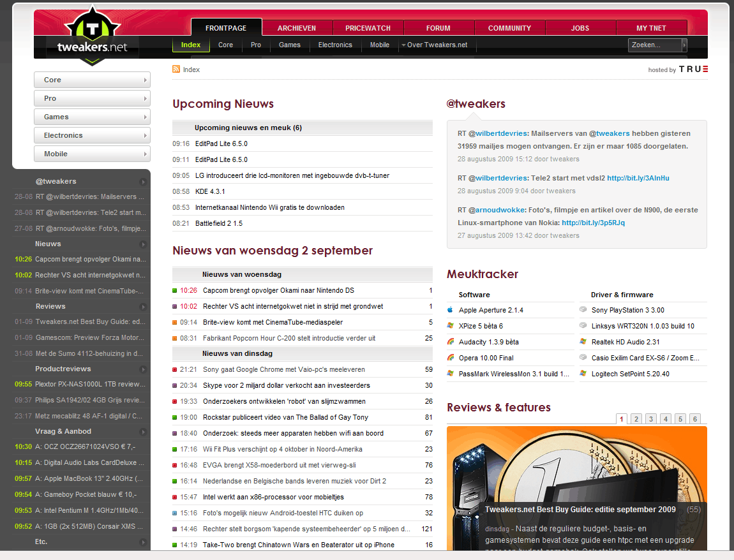The image size is (734, 560).
Task: Open the Over Tweakers.net dropdown
Action: coord(435,45)
